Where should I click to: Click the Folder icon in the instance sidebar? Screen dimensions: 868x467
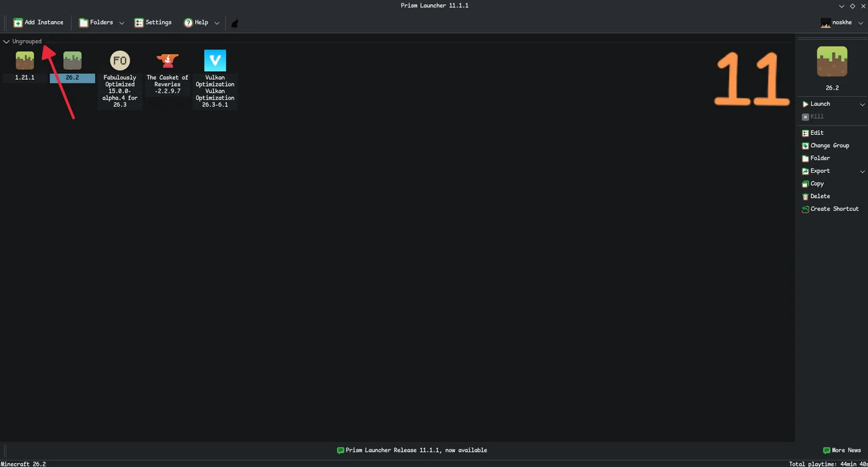[x=806, y=159]
